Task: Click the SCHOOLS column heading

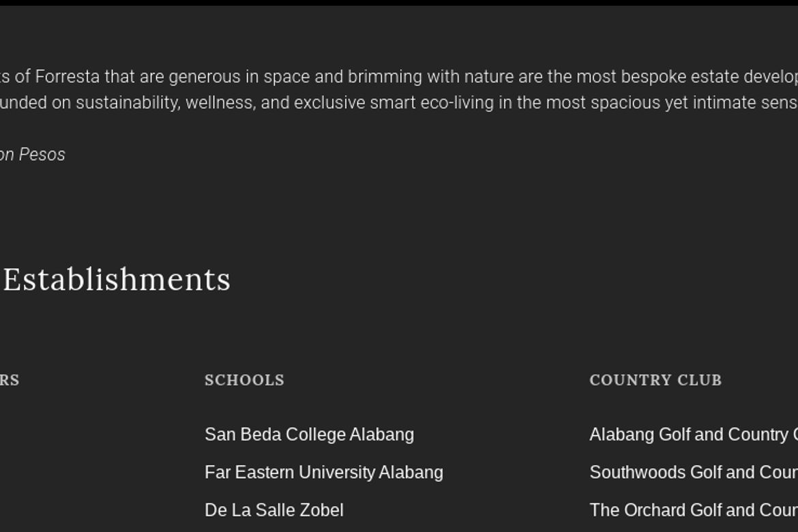Action: [x=244, y=380]
